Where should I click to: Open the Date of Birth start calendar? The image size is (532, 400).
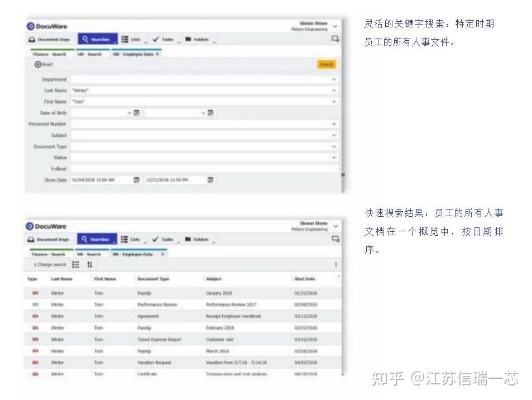(x=136, y=113)
